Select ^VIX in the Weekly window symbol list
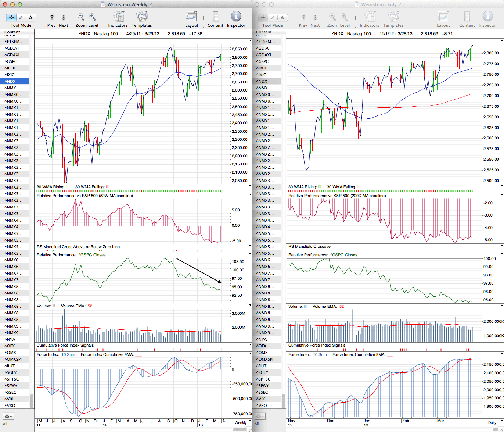This screenshot has height=432, width=504. pos(10,399)
